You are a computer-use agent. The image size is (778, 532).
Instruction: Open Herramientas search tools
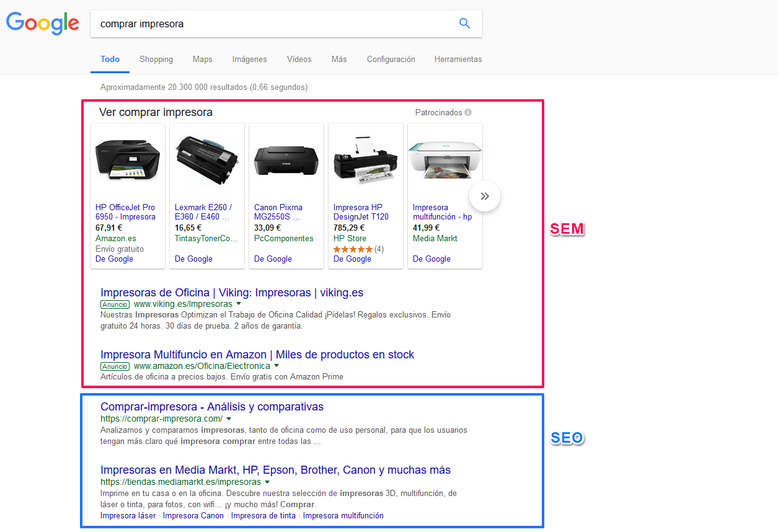click(x=458, y=60)
